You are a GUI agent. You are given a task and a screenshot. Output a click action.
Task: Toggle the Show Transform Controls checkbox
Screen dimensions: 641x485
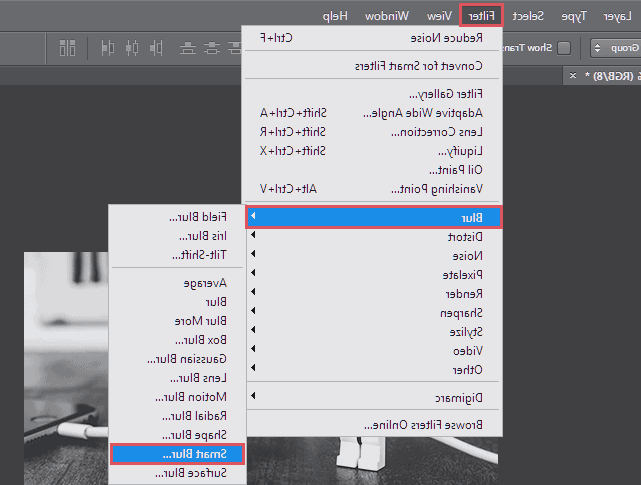pyautogui.click(x=564, y=48)
